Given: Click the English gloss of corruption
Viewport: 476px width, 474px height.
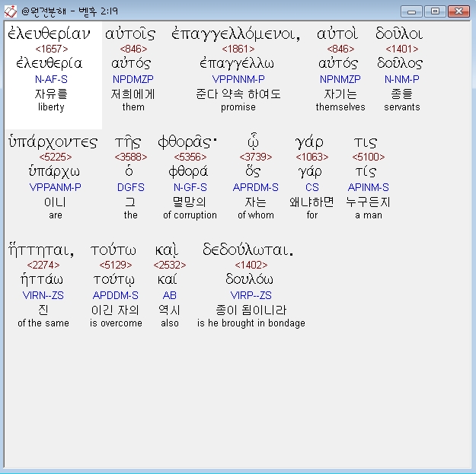Looking at the screenshot, I should [190, 215].
